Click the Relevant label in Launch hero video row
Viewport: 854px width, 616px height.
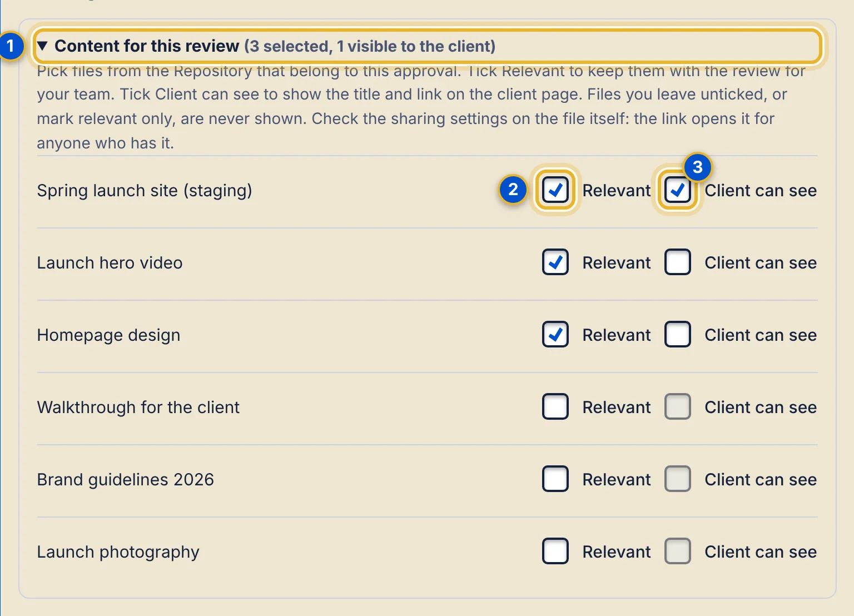pyautogui.click(x=616, y=263)
